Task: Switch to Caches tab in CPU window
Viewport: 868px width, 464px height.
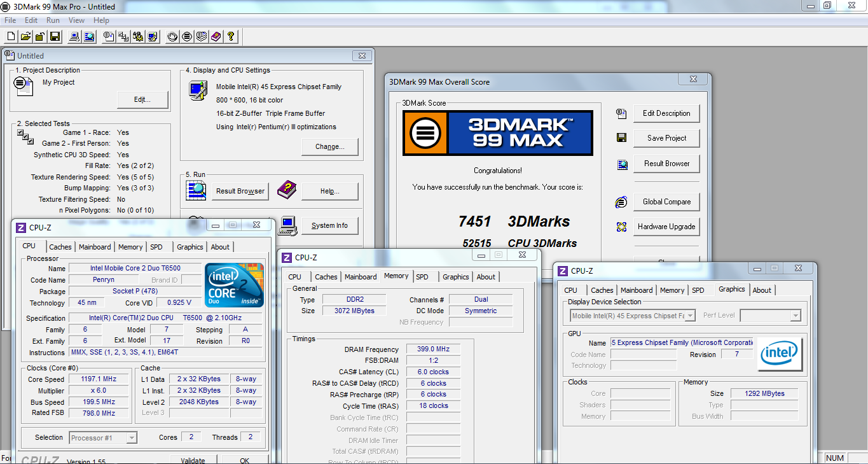Action: (x=60, y=247)
